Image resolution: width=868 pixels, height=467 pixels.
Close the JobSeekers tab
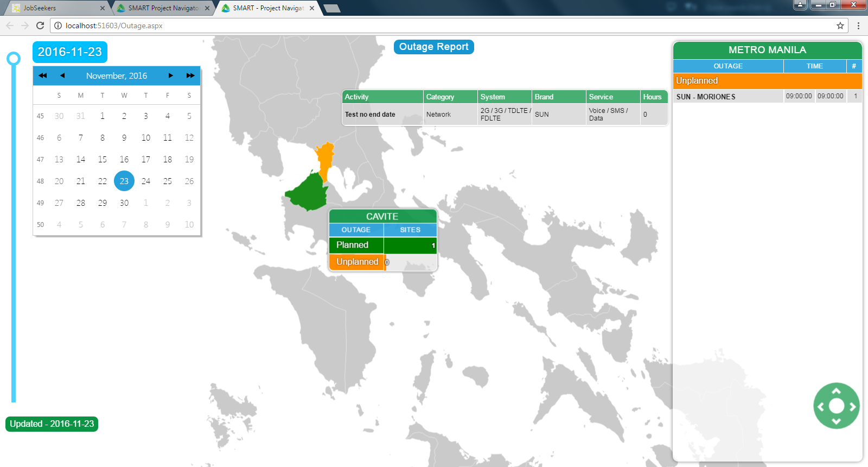tap(103, 8)
